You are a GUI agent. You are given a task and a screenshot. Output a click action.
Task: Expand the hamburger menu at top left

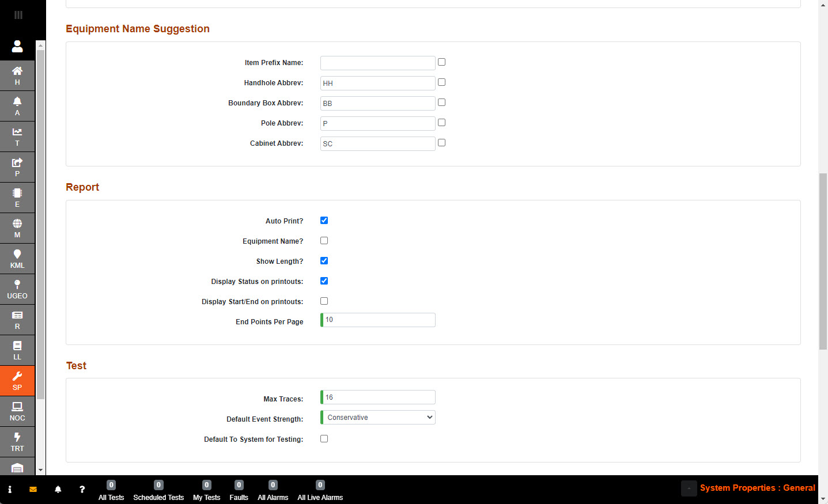18,15
